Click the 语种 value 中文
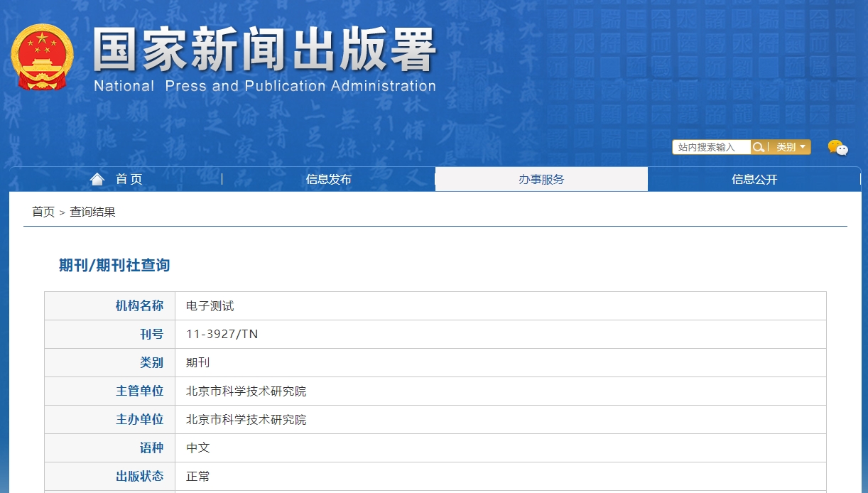The height and width of the screenshot is (493, 868). (x=197, y=448)
